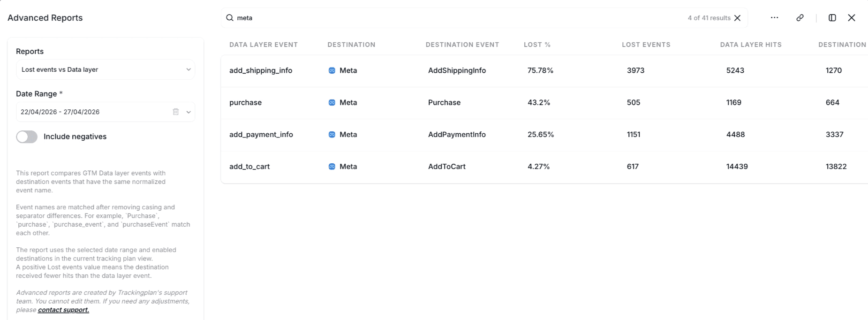
Task: Focus the search field containing meta
Action: 460,18
